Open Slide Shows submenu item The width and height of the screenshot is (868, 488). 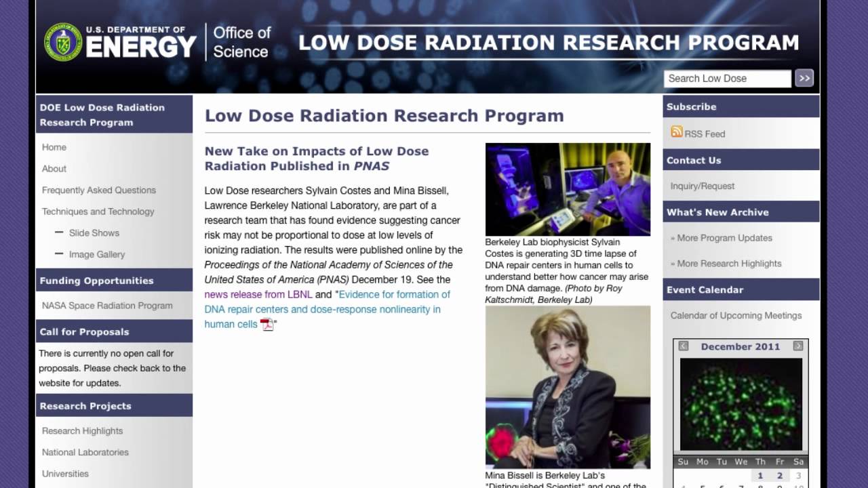pyautogui.click(x=94, y=233)
